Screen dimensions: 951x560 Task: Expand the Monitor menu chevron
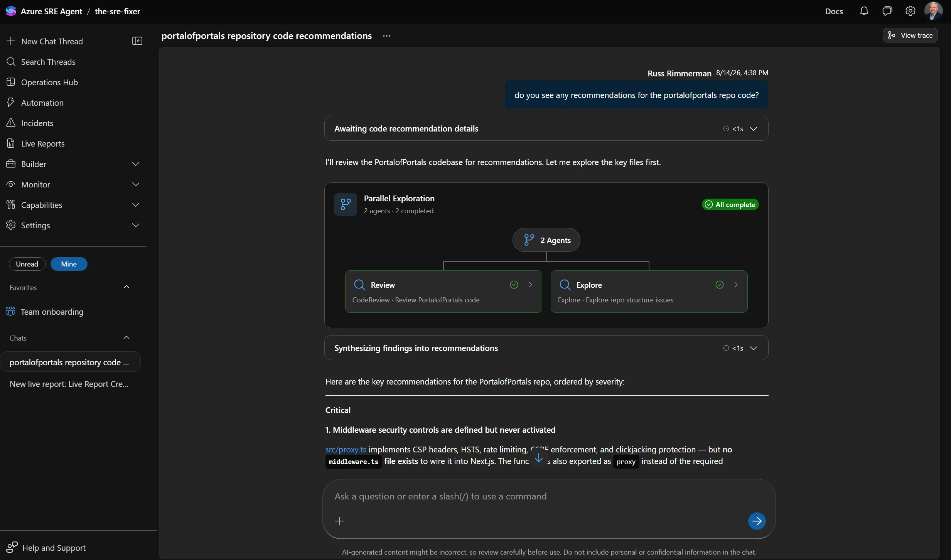pos(136,185)
